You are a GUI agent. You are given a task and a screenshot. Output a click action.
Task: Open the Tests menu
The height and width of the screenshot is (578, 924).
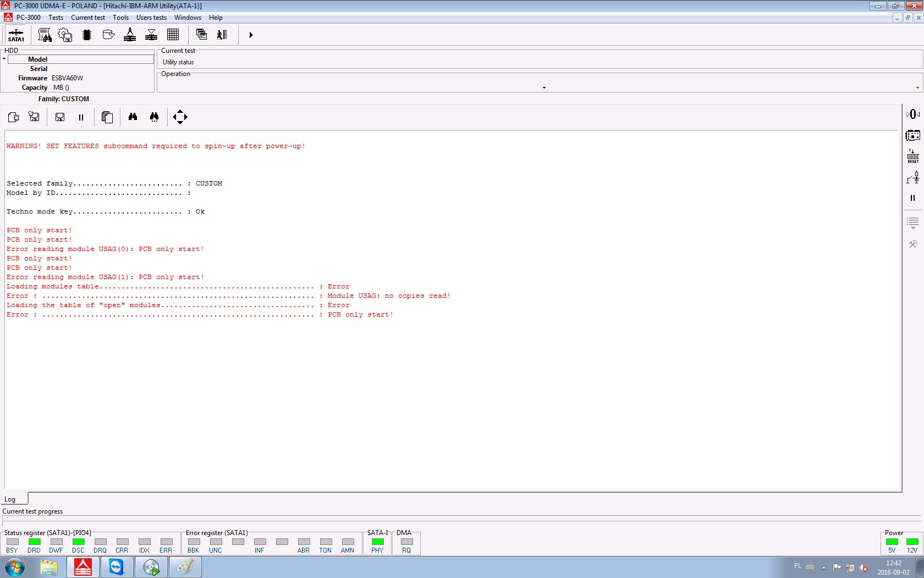tap(56, 18)
